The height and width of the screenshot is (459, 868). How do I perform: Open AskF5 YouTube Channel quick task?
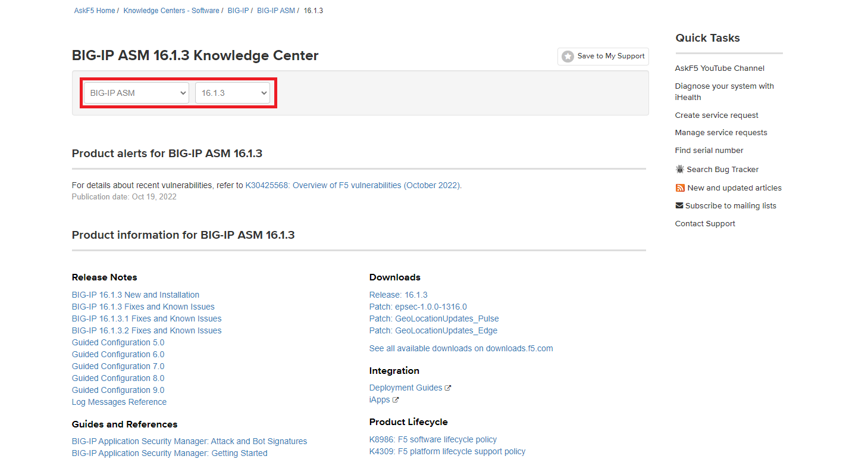coord(719,68)
